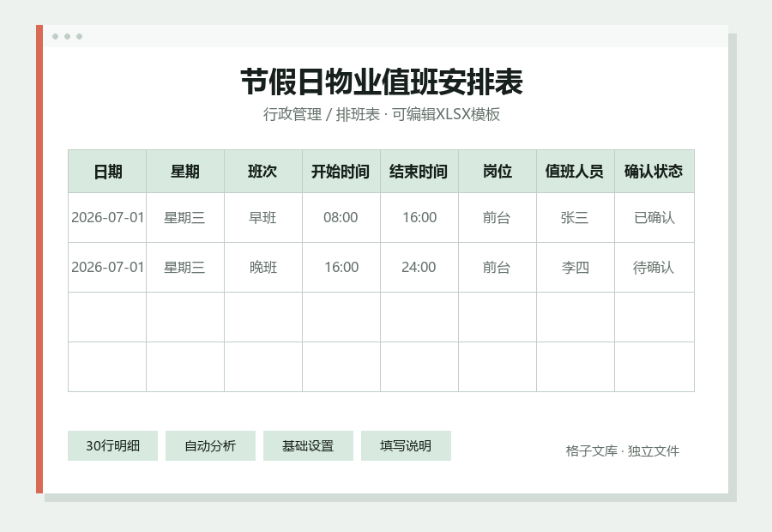
Task: Click 前台 in the 张三 row
Action: click(x=498, y=217)
